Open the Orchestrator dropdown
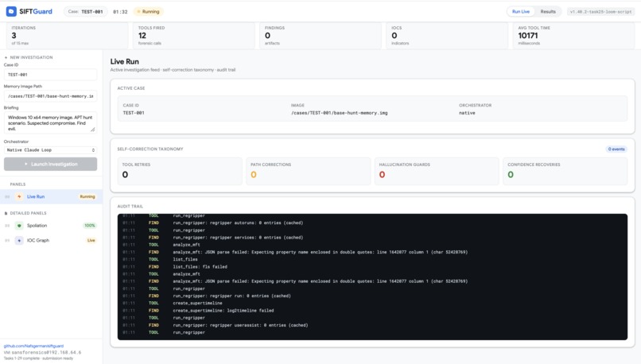Viewport: 641px width, 364px height. pos(51,150)
